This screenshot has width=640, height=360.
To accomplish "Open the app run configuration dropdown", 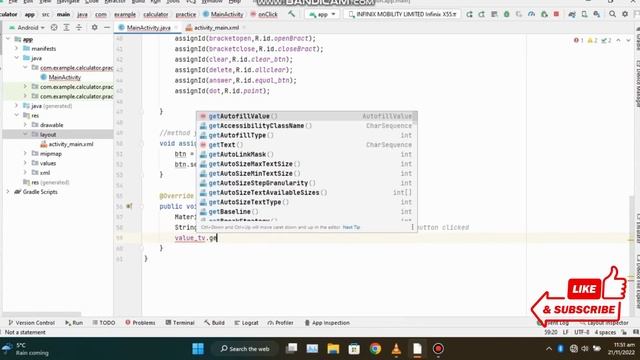I will 322,14.
